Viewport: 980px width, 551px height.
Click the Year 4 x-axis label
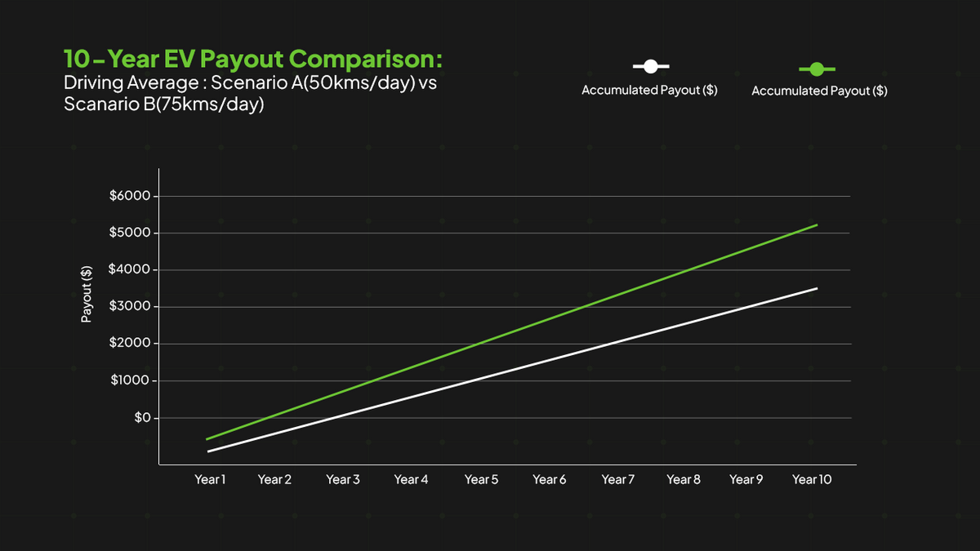click(x=411, y=479)
